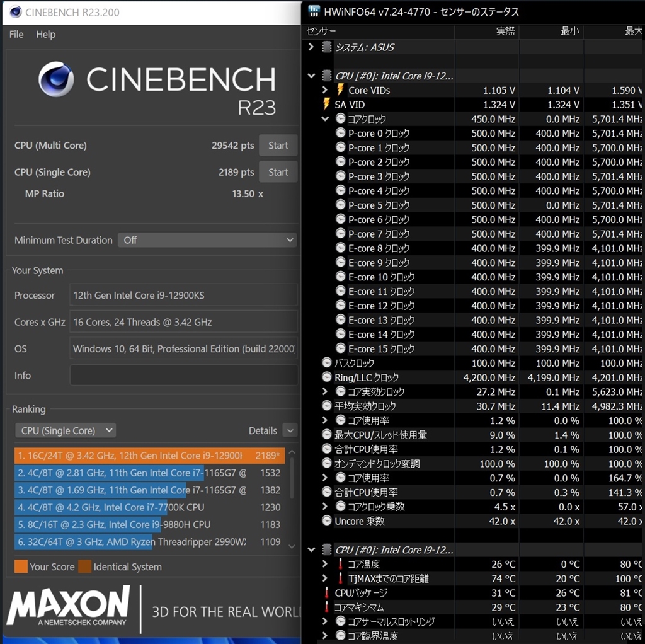Screen dimensions: 645x644
Task: Click the chip icon beside システム: ASUS
Action: click(327, 47)
